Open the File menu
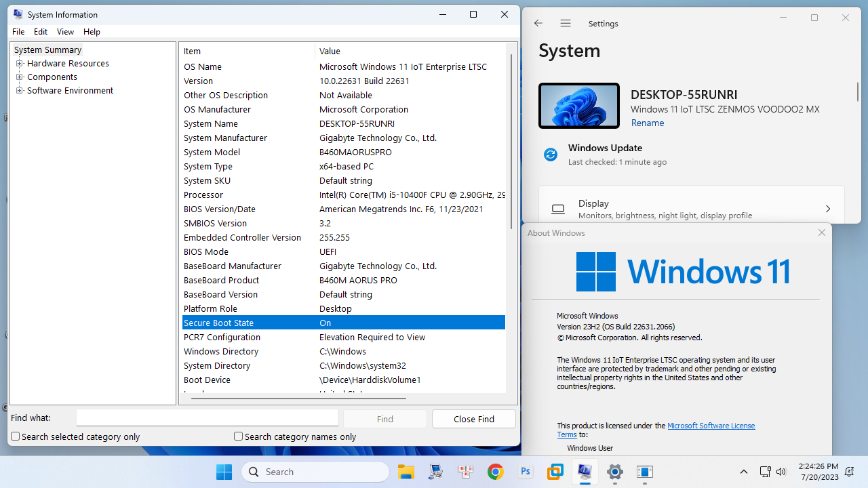Image resolution: width=868 pixels, height=488 pixels. point(18,32)
